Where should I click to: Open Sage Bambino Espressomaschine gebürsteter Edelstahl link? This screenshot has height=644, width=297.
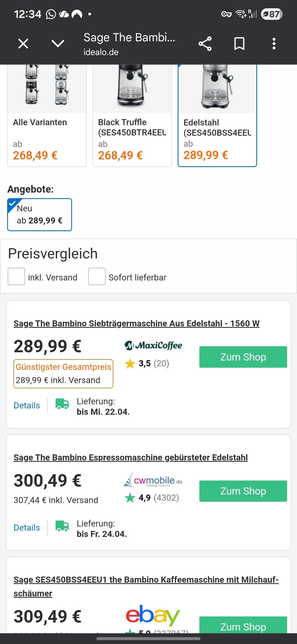(131, 457)
